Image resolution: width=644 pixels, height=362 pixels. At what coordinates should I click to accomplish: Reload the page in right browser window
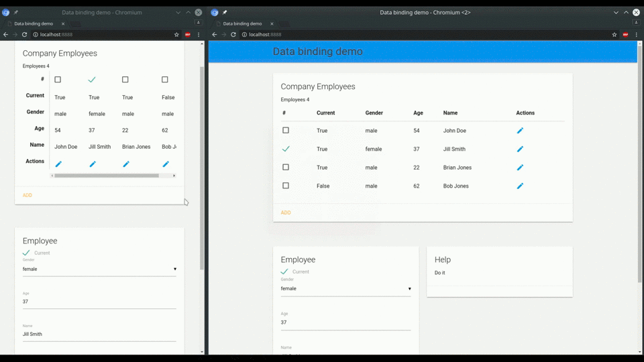click(x=233, y=34)
